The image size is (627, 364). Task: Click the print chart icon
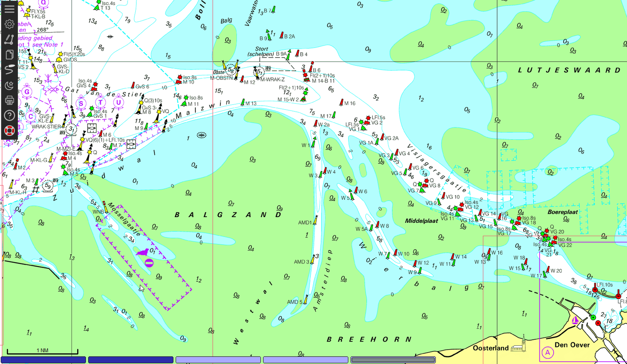9,101
